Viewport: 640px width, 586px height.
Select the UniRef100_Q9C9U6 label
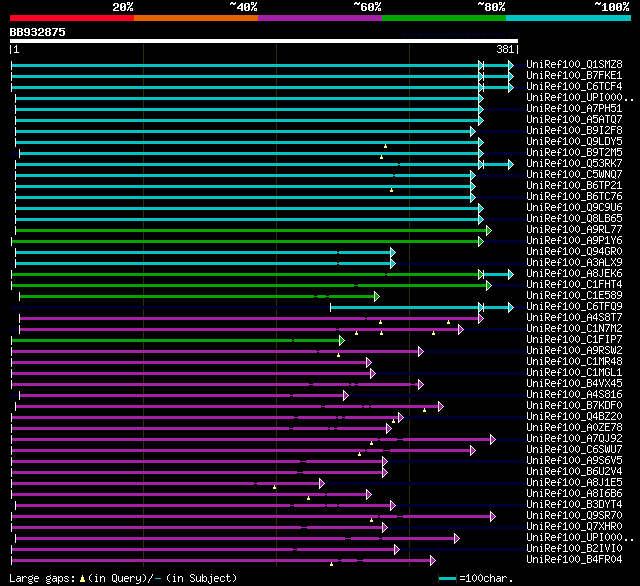click(574, 208)
